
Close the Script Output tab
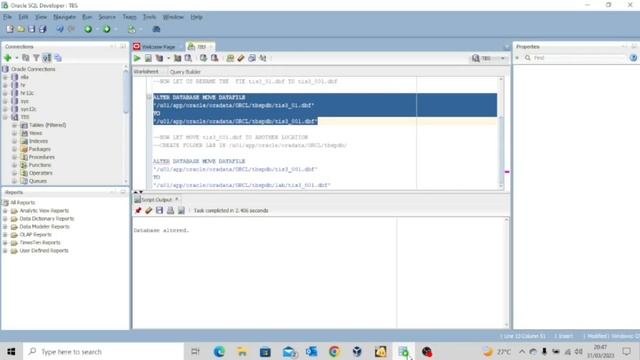click(x=177, y=199)
